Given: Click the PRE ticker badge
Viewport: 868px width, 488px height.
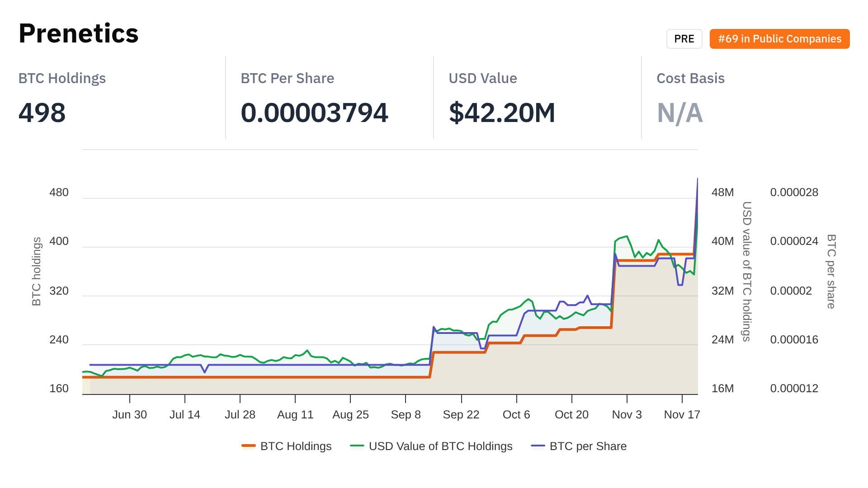Looking at the screenshot, I should tap(684, 39).
